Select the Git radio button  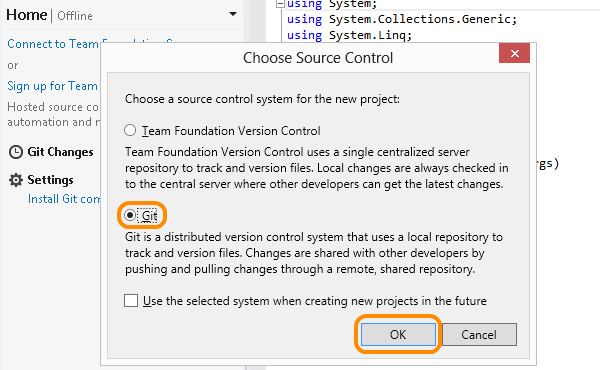point(130,215)
